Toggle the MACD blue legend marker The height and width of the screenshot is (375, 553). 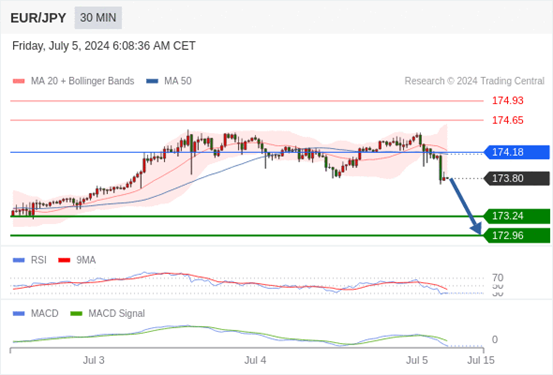coord(19,313)
